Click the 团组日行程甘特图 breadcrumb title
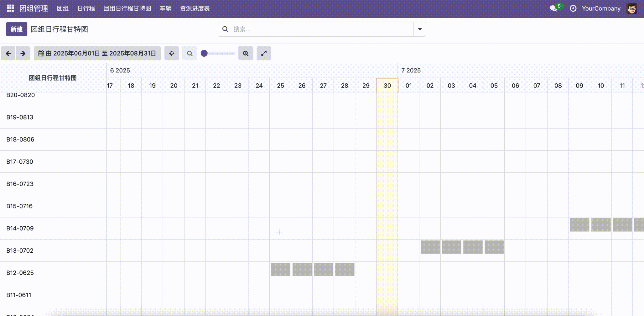 coord(59,29)
